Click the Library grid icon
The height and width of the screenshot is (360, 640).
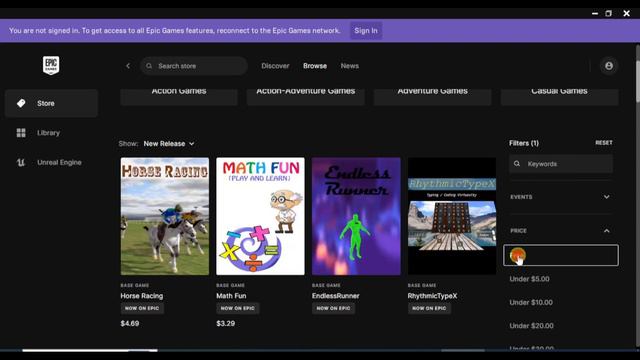pyautogui.click(x=21, y=133)
